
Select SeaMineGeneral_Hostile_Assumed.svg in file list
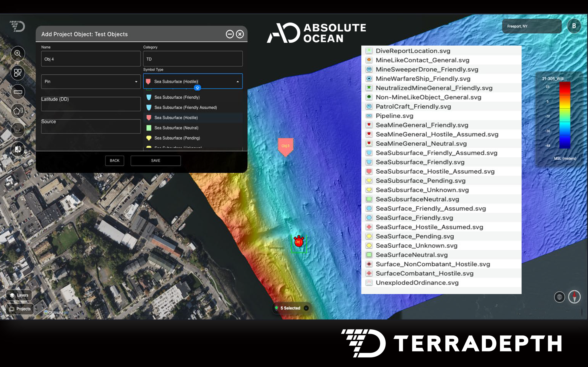[x=441, y=134]
